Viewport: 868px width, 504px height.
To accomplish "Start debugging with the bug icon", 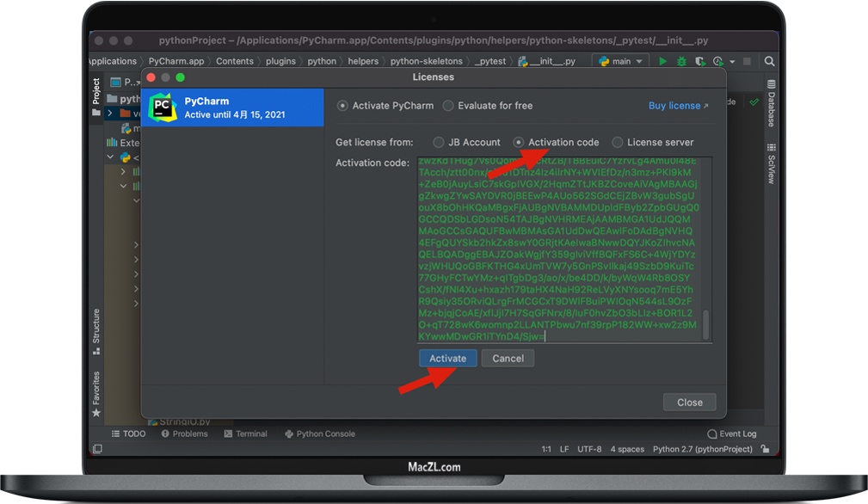I will pyautogui.click(x=681, y=61).
